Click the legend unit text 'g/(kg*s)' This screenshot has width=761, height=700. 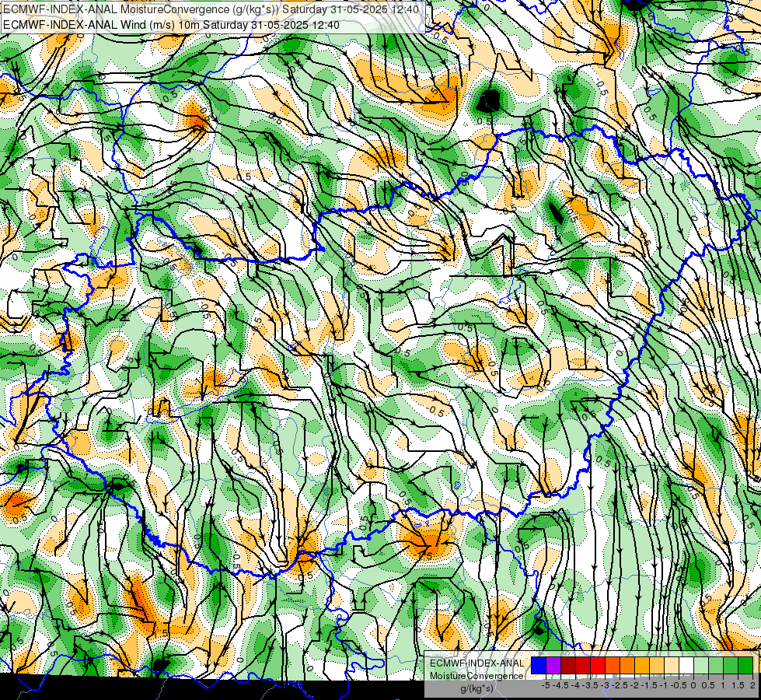pyautogui.click(x=477, y=688)
